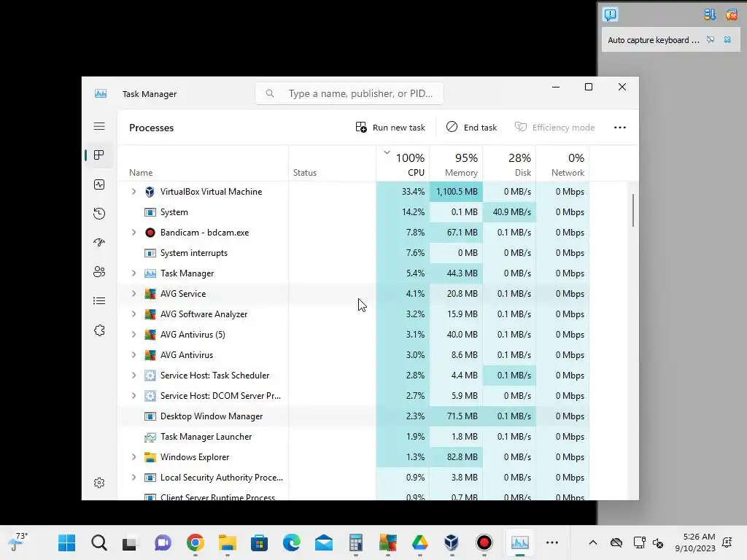Open the Calculator taskbar icon
The width and height of the screenshot is (747, 560).
(x=356, y=542)
